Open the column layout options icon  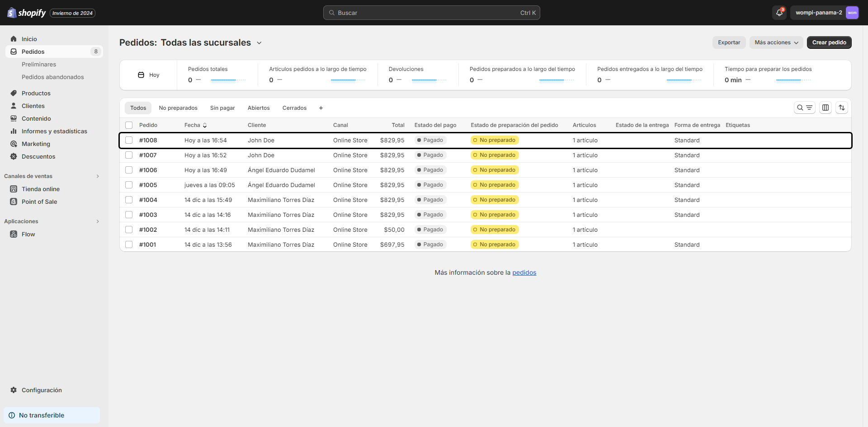[826, 108]
